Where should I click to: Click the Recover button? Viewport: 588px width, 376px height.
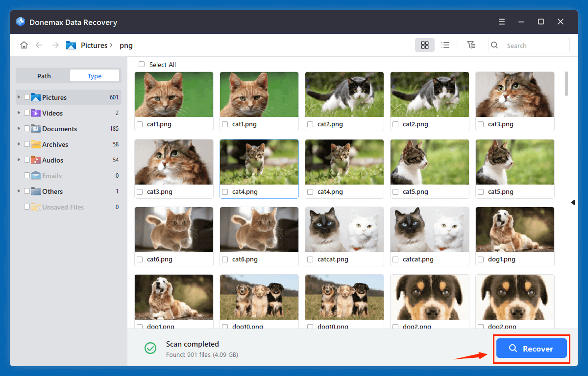[x=531, y=348]
